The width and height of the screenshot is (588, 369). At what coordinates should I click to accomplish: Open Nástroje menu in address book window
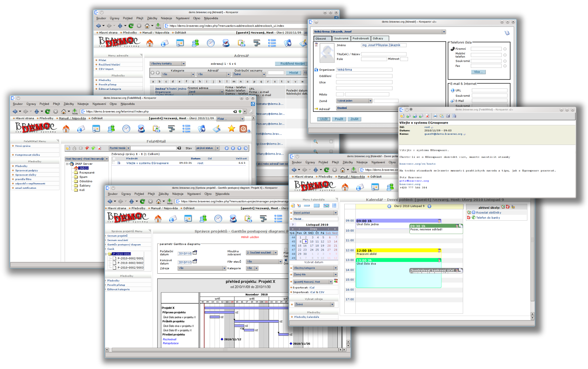[x=166, y=18]
